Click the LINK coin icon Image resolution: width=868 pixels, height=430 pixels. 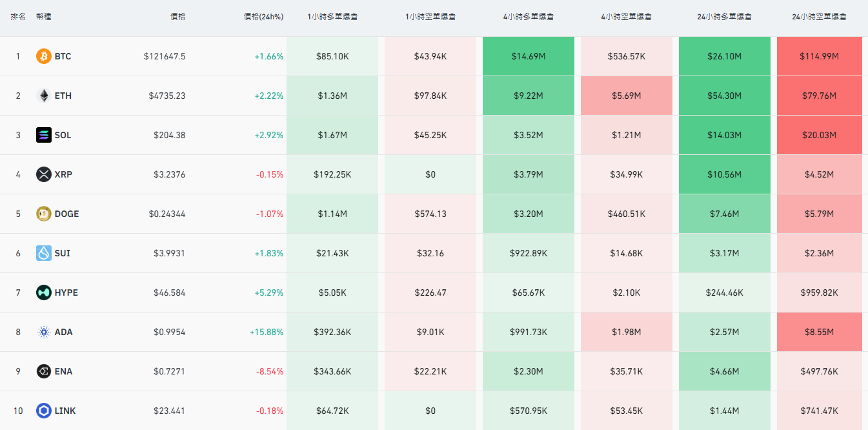click(x=44, y=411)
